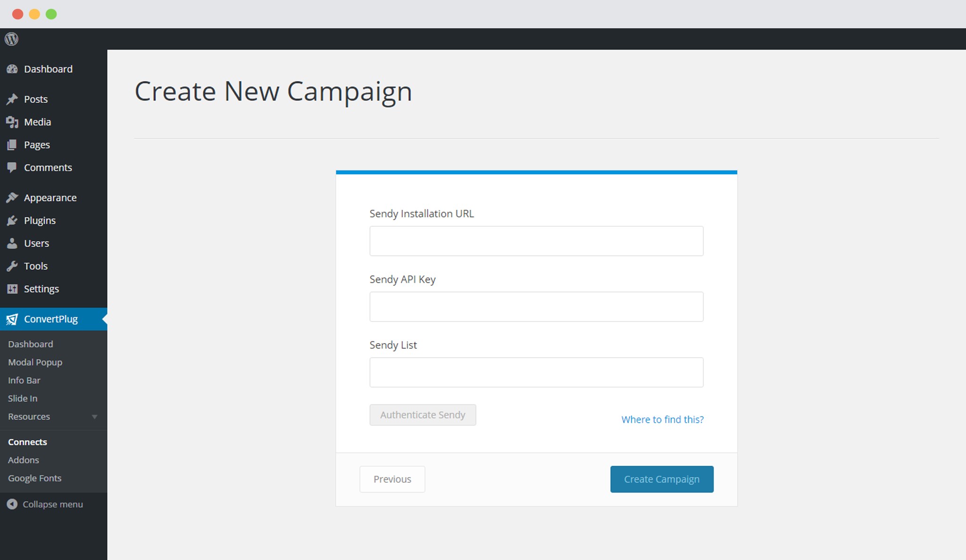Go to the Connects submenu item

click(27, 442)
